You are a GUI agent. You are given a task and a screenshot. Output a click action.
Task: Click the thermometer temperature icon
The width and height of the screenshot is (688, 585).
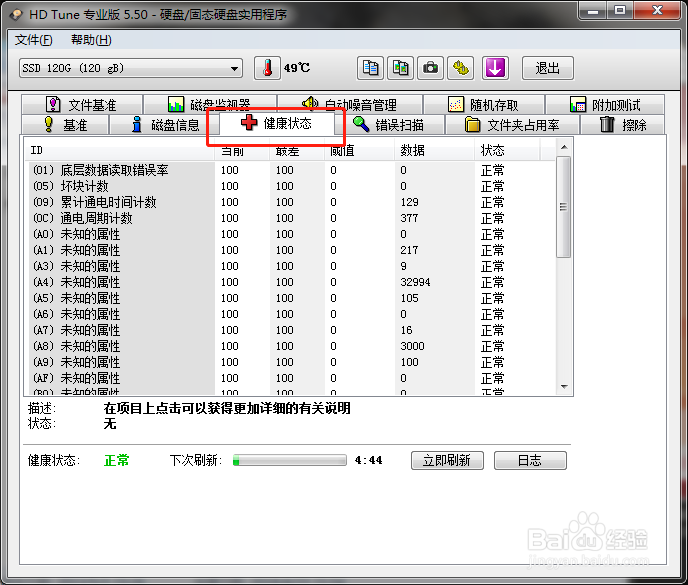(x=267, y=68)
